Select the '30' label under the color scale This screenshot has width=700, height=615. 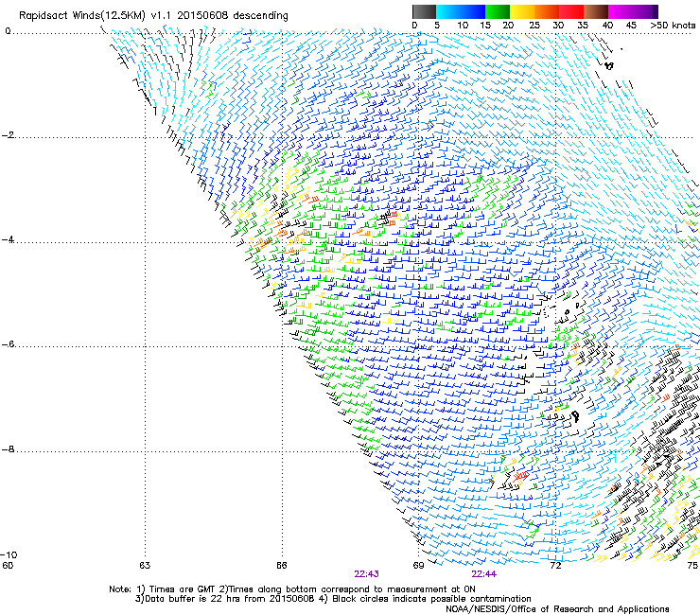558,26
